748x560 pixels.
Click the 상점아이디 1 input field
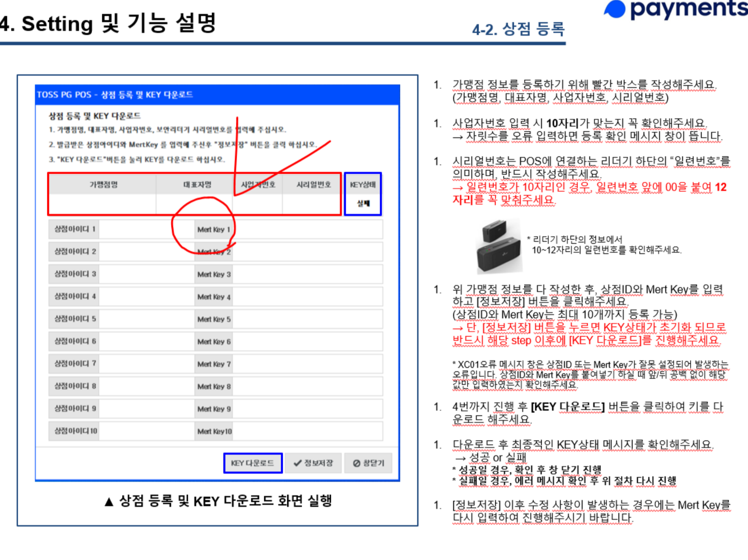tap(147, 229)
